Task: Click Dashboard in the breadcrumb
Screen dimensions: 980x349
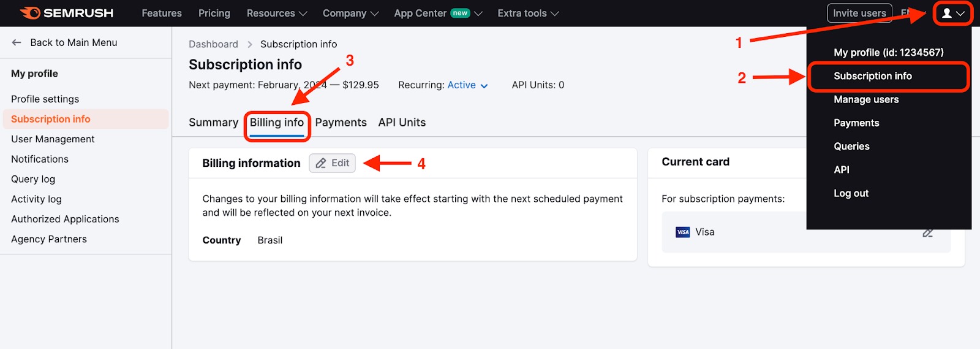Action: [213, 44]
